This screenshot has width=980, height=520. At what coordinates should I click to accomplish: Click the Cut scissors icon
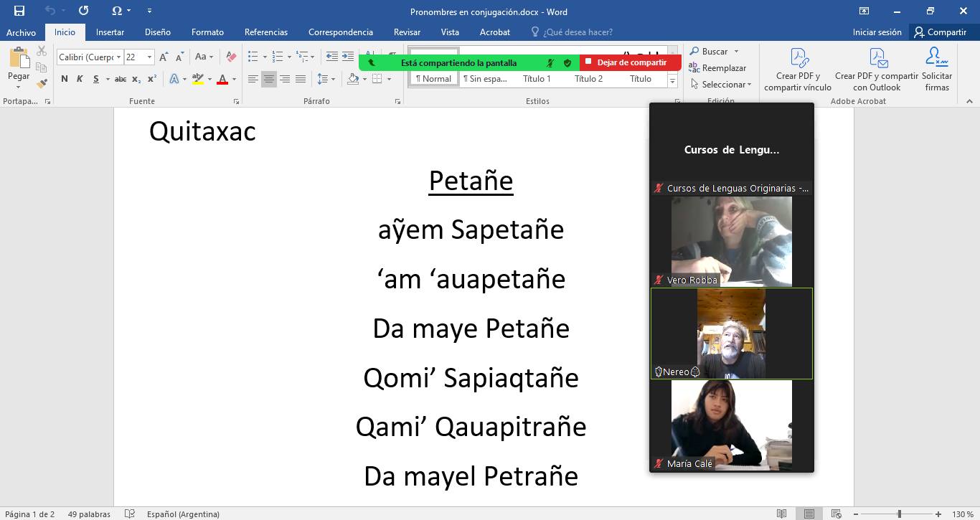42,52
